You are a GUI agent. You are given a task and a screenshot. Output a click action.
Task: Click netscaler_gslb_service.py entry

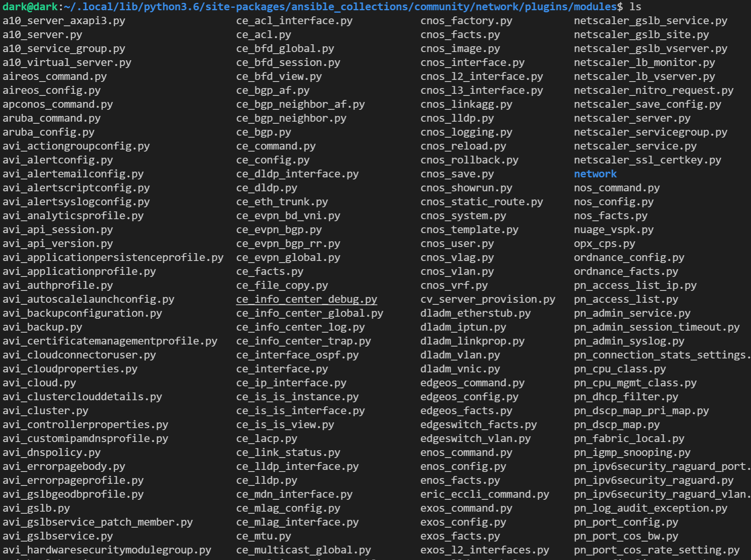[651, 20]
